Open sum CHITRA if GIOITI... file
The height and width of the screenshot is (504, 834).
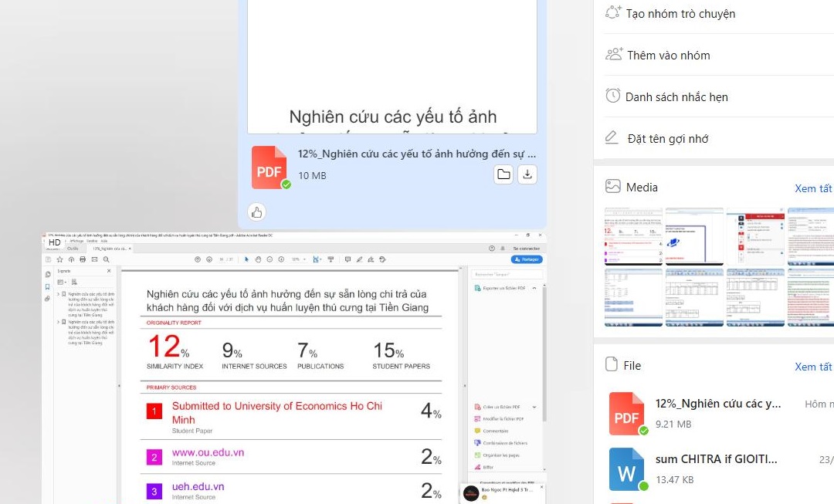click(716, 458)
